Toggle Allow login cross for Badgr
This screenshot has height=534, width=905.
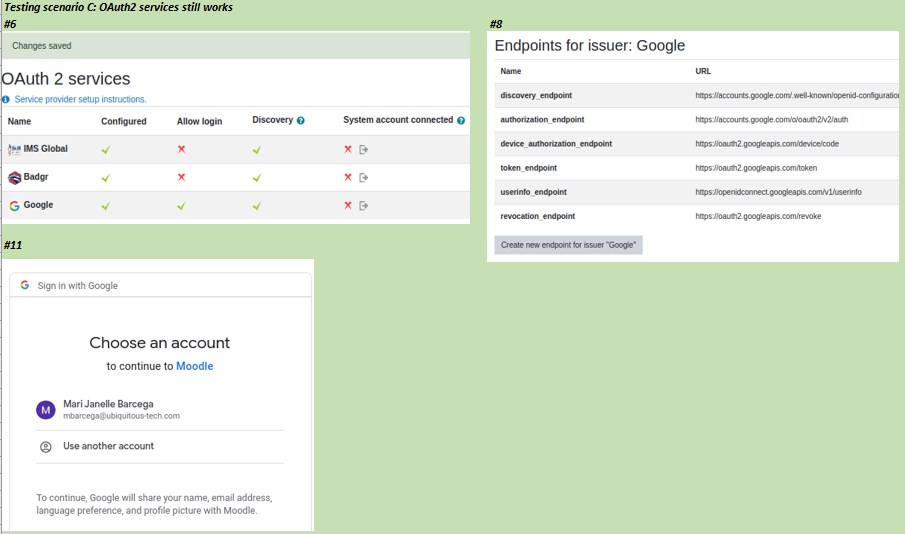point(181,177)
